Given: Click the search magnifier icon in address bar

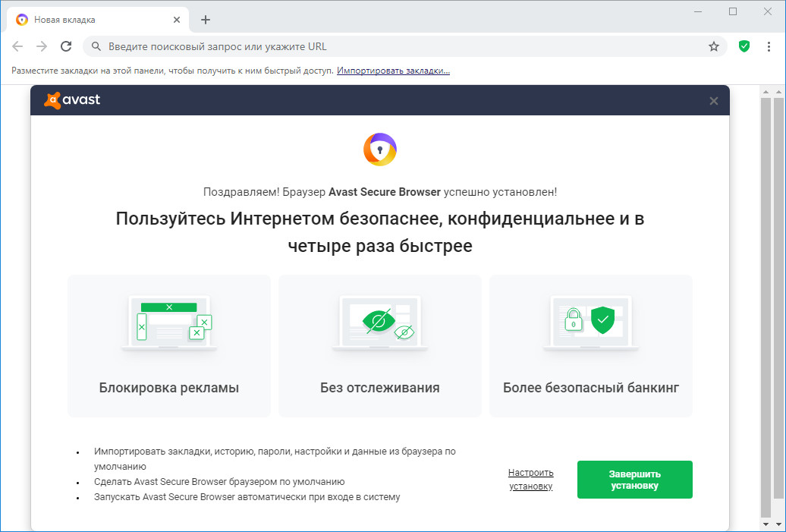Looking at the screenshot, I should pos(96,46).
